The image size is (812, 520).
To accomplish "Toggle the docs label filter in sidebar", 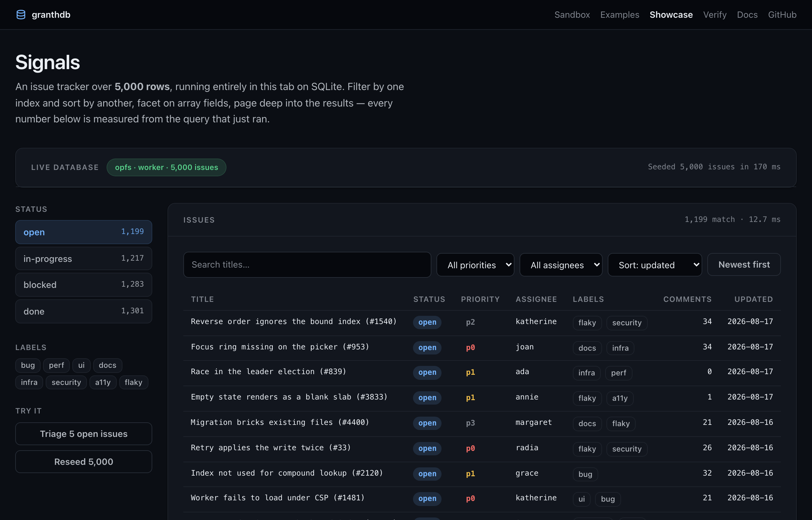I will click(108, 365).
